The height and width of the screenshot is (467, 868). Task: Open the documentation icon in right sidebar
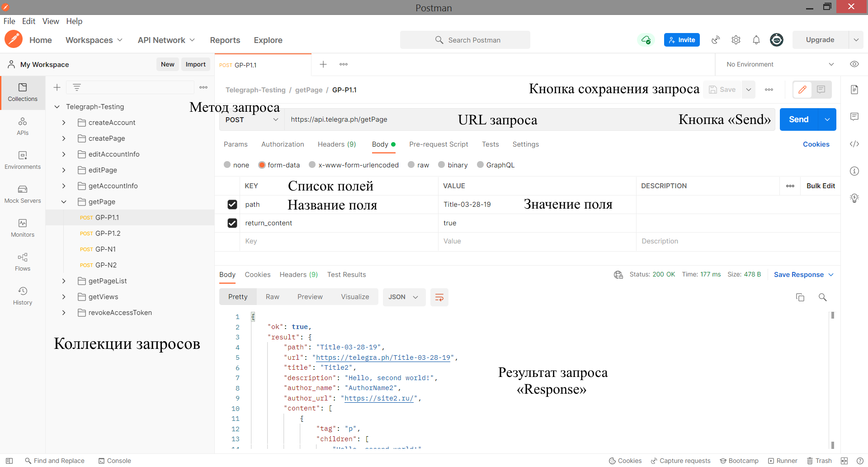[854, 90]
